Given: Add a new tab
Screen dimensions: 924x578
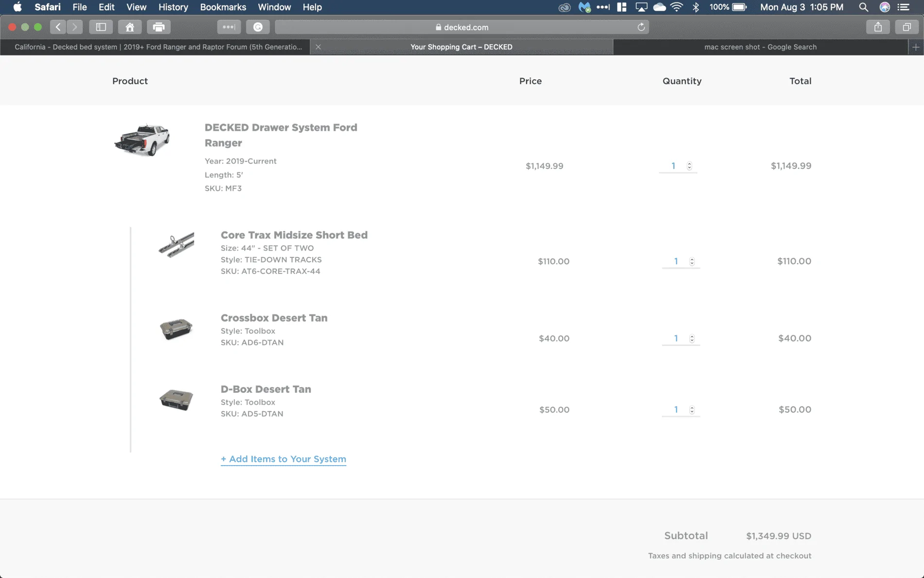Looking at the screenshot, I should (916, 47).
